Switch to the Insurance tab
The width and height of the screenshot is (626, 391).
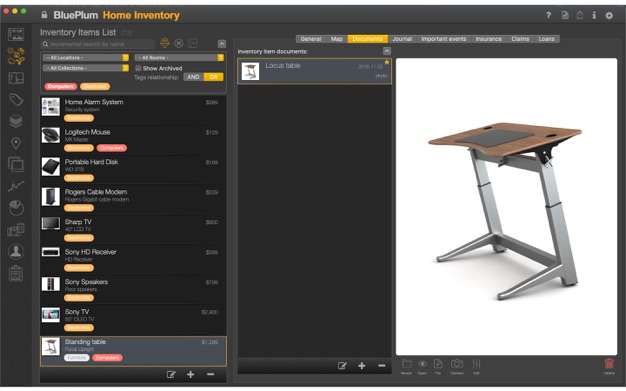[489, 39]
